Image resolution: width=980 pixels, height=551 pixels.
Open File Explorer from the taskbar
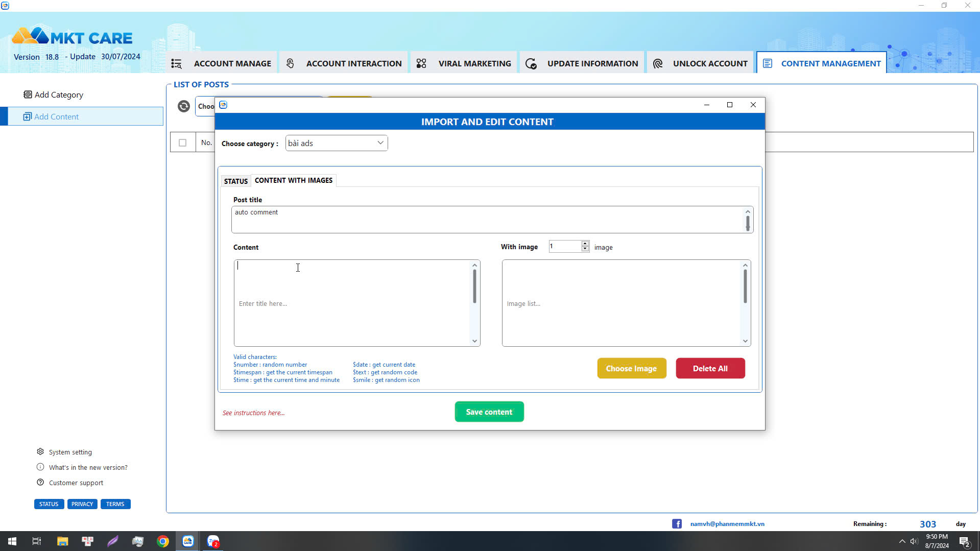(62, 541)
